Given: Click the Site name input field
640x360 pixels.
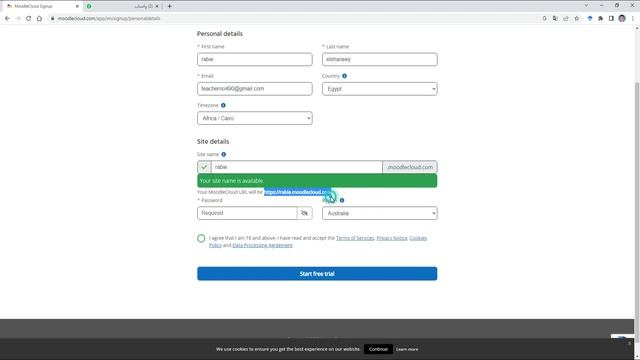Looking at the screenshot, I should click(297, 167).
